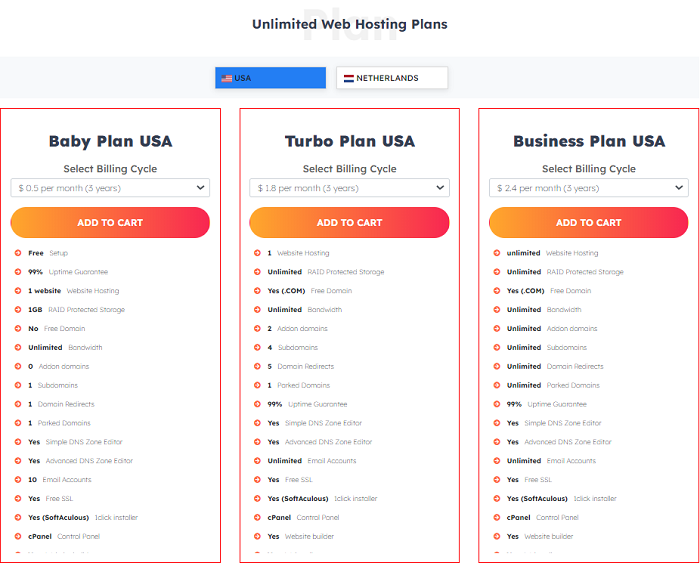Click the USA flag icon
The image size is (700, 566).
pyautogui.click(x=227, y=79)
